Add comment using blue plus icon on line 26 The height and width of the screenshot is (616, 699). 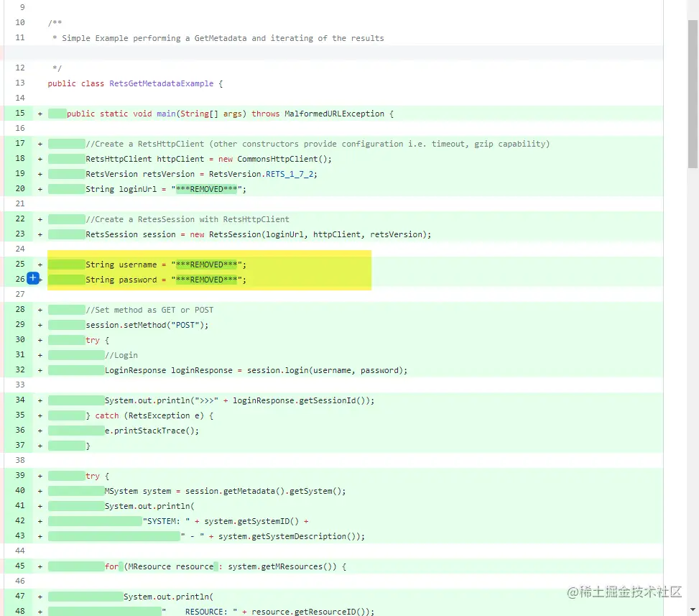tap(33, 278)
